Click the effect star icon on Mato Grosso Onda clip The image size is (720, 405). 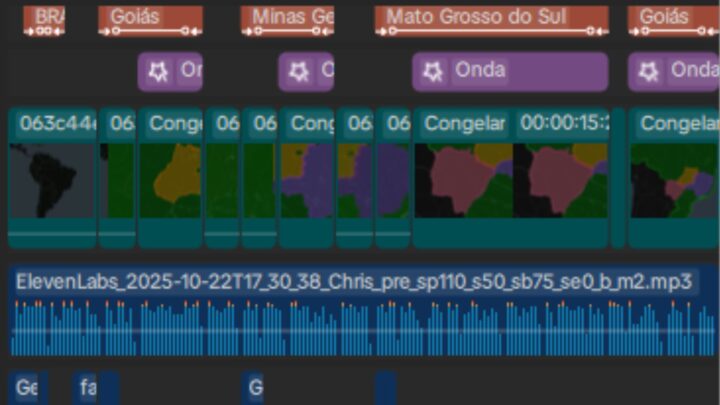pyautogui.click(x=433, y=72)
